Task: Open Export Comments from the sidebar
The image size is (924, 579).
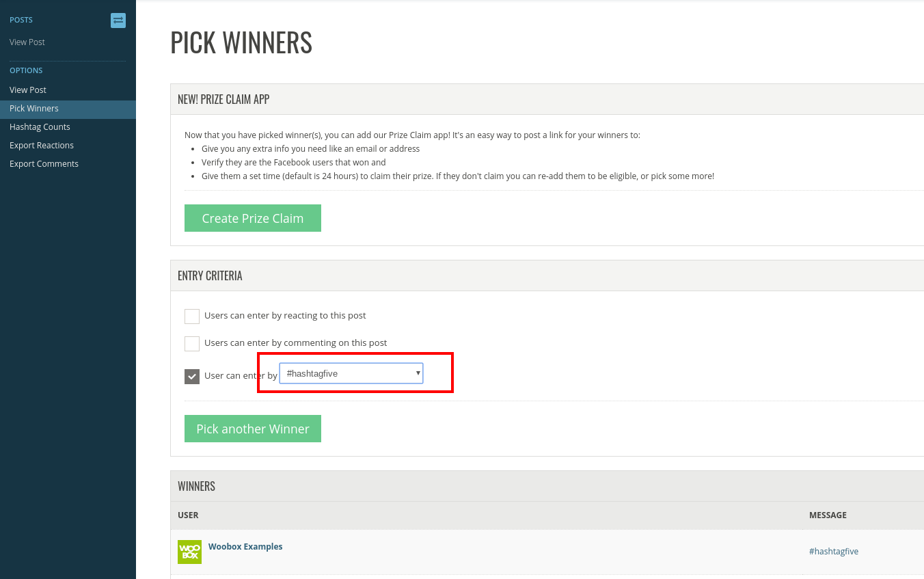Action: [x=44, y=163]
